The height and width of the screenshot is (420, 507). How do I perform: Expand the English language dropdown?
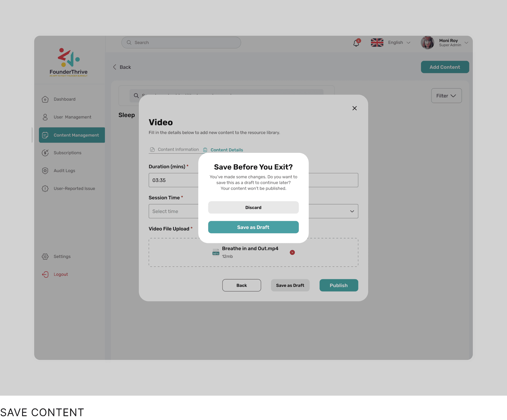(x=399, y=43)
